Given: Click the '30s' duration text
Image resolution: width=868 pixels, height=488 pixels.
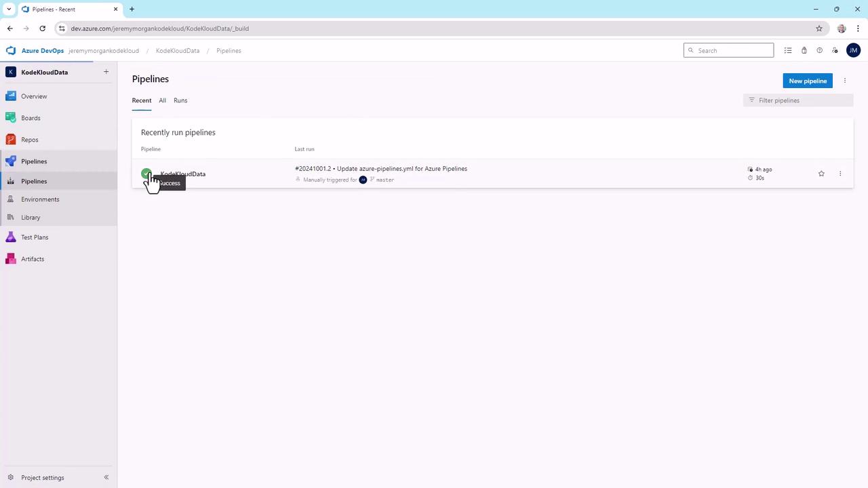Looking at the screenshot, I should point(759,178).
